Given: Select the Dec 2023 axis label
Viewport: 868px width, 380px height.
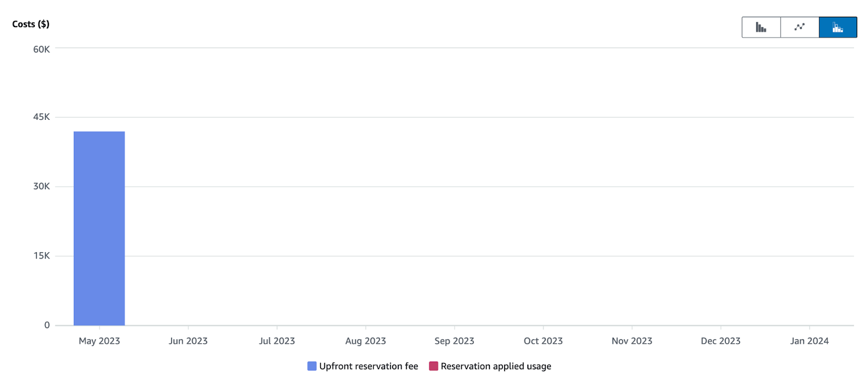Looking at the screenshot, I should tap(720, 341).
